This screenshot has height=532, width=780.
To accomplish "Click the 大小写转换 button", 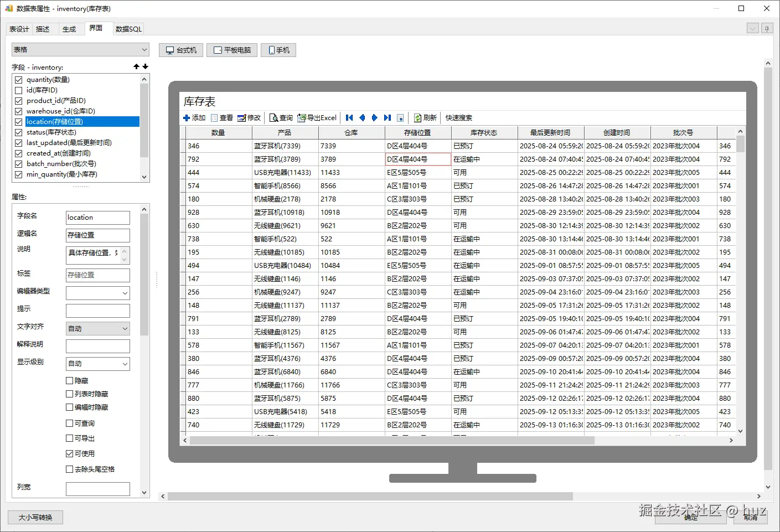I will pyautogui.click(x=35, y=517).
